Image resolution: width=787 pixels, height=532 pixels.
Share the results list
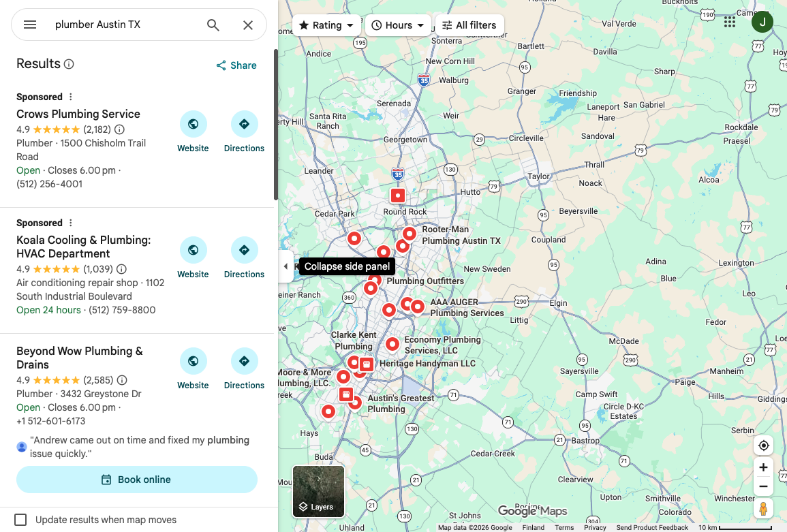tap(236, 65)
